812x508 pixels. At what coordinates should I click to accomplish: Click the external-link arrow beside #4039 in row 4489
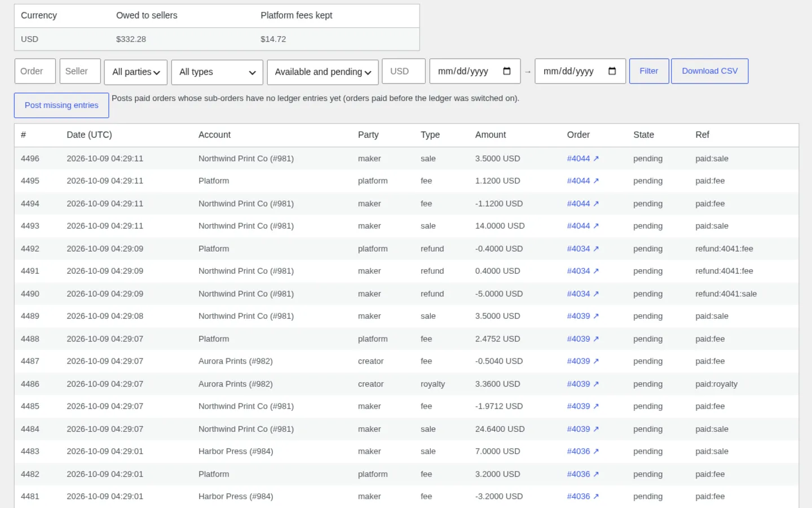point(596,316)
